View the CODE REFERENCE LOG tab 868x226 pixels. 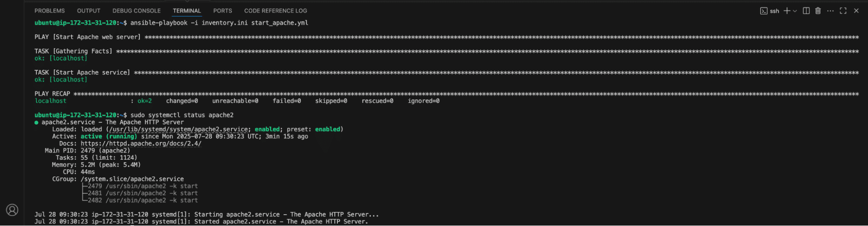[x=275, y=11]
